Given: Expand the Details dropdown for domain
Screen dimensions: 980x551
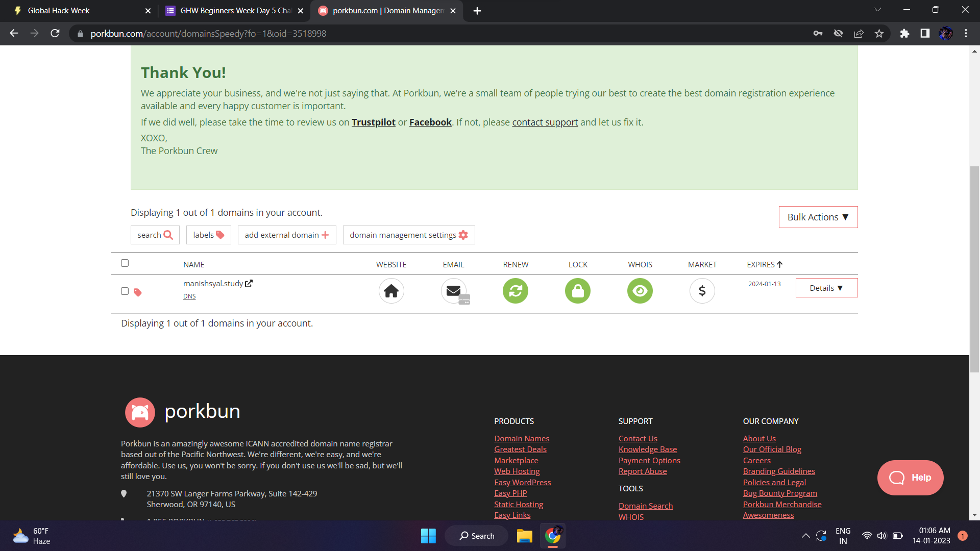Looking at the screenshot, I should [x=826, y=288].
